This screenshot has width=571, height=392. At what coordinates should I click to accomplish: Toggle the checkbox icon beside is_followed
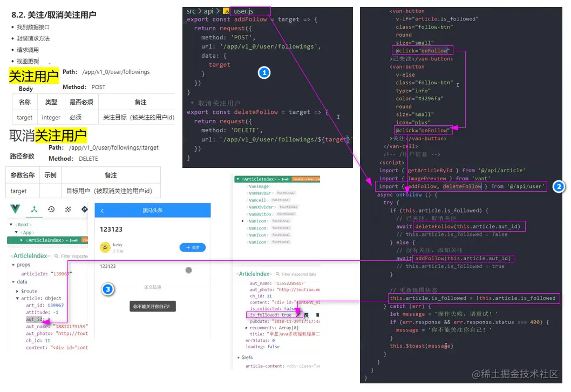306,315
